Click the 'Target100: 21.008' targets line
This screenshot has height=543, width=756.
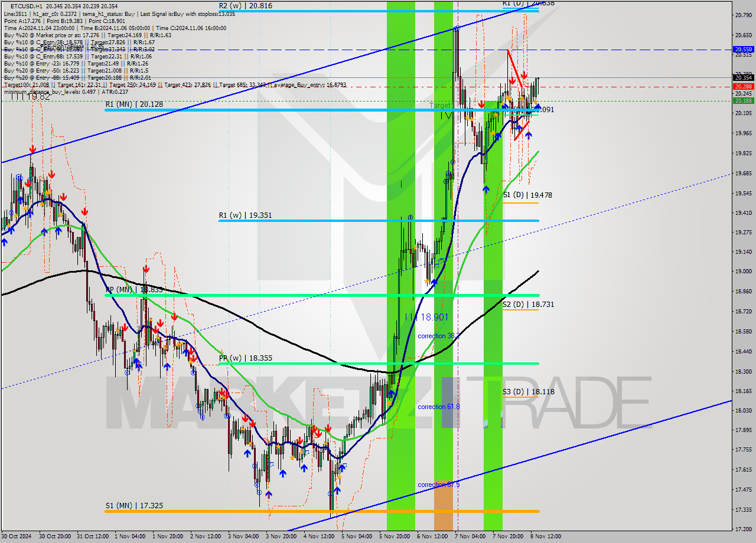tap(175, 84)
